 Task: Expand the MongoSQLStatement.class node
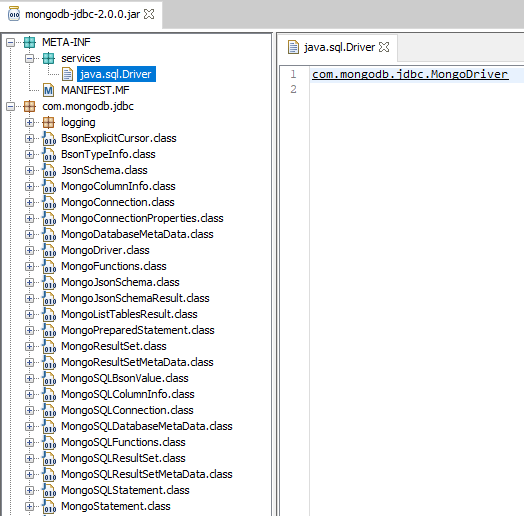pyautogui.click(x=29, y=490)
